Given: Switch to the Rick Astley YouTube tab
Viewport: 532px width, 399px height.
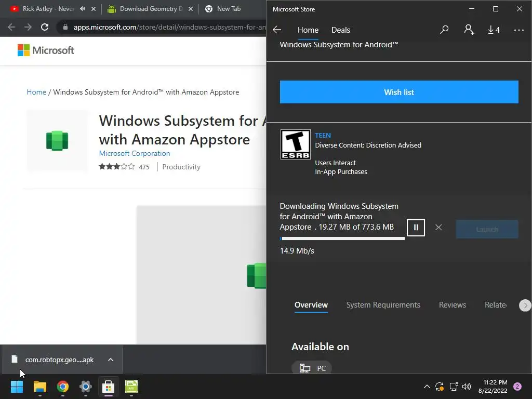Looking at the screenshot, I should [x=47, y=9].
